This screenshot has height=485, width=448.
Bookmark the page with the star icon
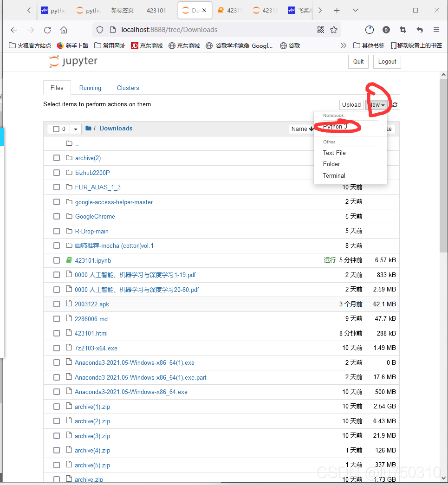334,30
